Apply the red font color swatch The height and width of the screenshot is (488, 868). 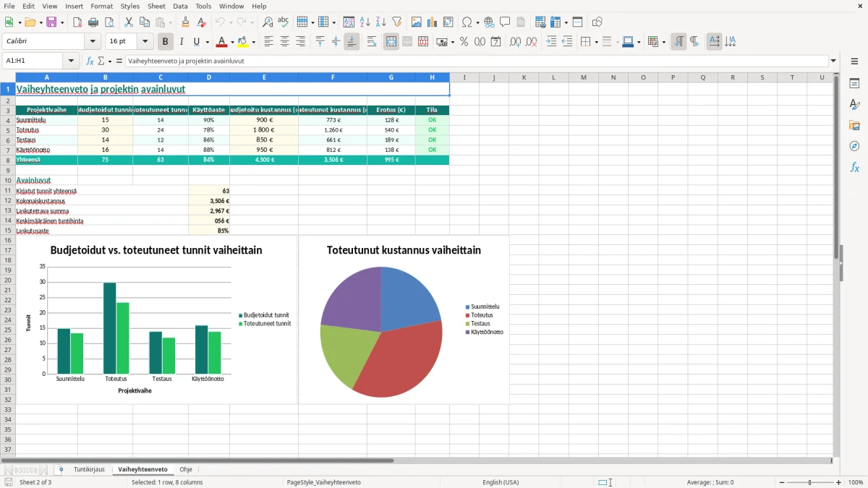pos(222,42)
